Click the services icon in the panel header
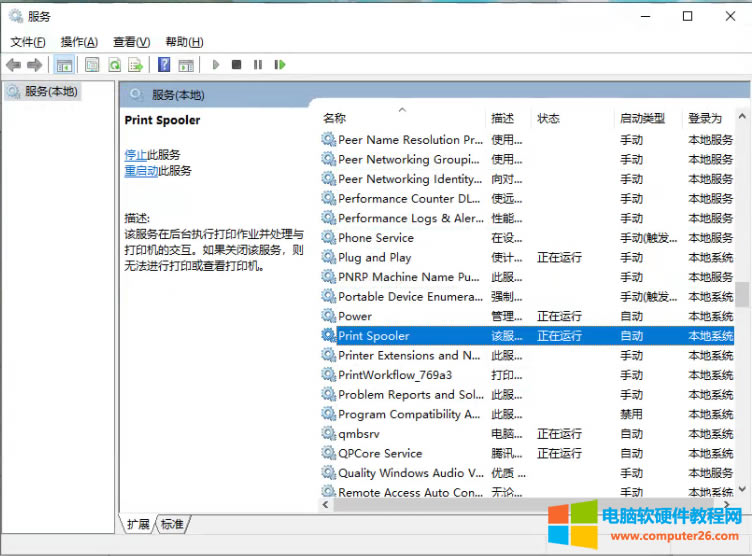The height and width of the screenshot is (556, 752). point(136,95)
